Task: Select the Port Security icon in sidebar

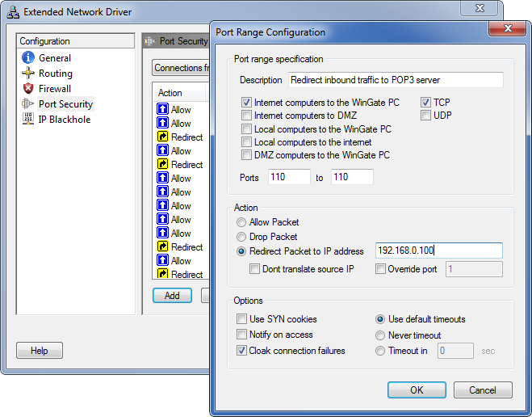Action: click(x=27, y=103)
